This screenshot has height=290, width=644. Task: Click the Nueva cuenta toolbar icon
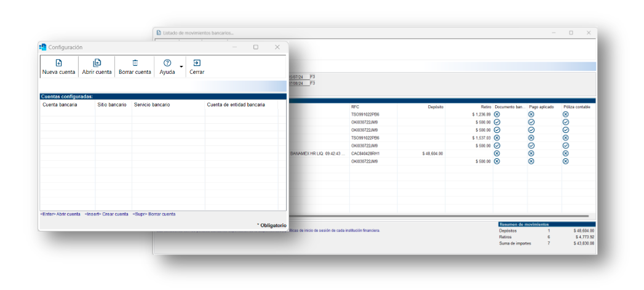[58, 63]
